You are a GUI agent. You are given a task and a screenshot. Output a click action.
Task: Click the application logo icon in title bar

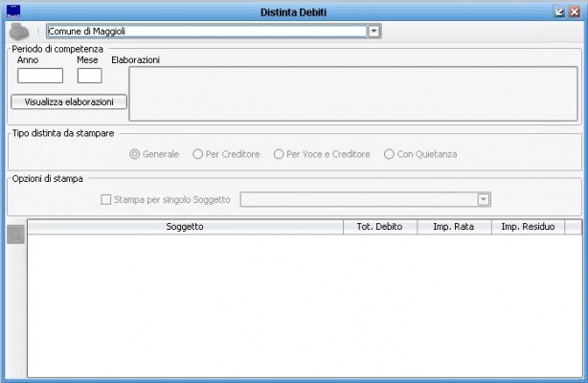13,11
